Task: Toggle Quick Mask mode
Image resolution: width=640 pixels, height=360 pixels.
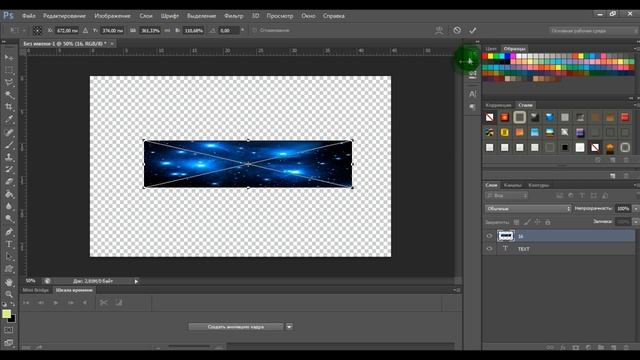Action: point(9,330)
